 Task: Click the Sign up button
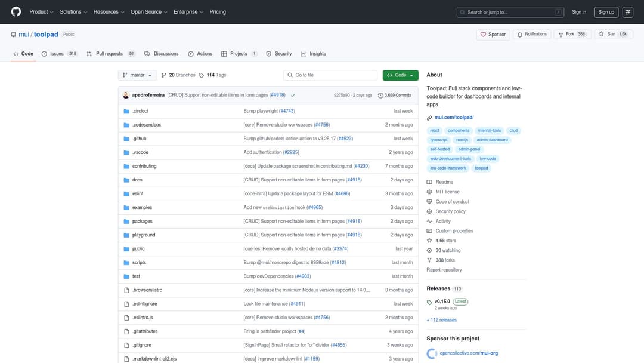606,13
